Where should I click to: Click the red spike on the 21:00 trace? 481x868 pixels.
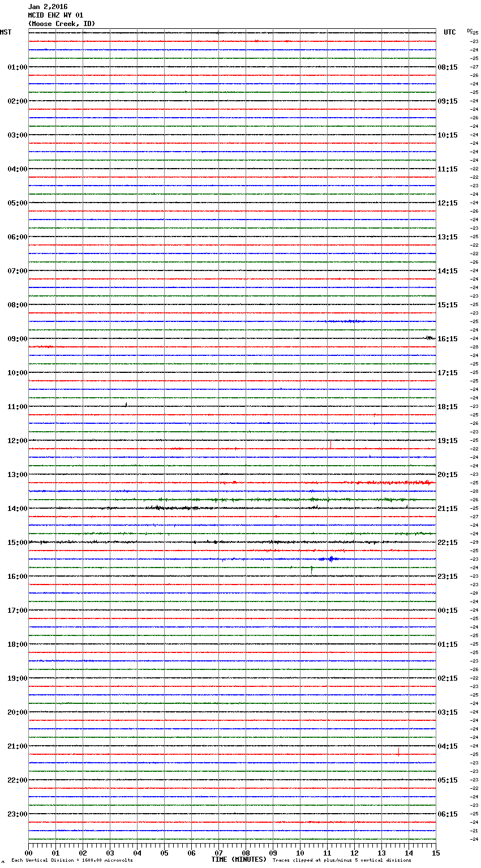click(398, 751)
